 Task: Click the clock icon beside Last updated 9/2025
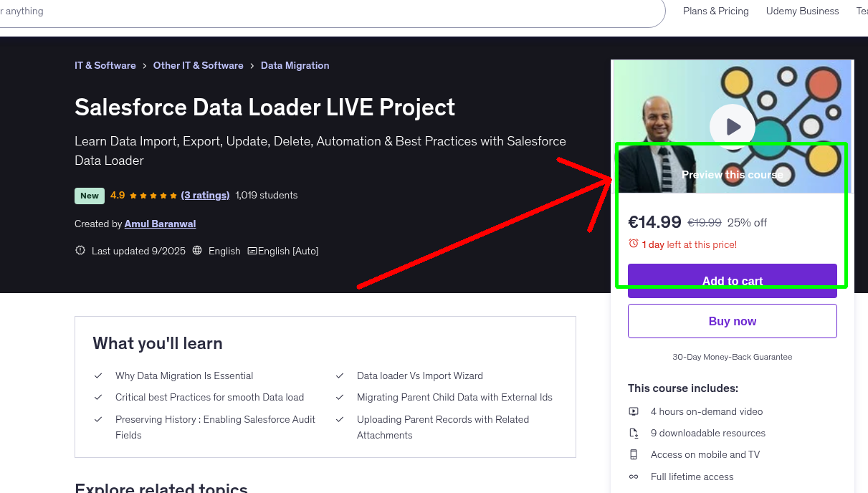80,250
